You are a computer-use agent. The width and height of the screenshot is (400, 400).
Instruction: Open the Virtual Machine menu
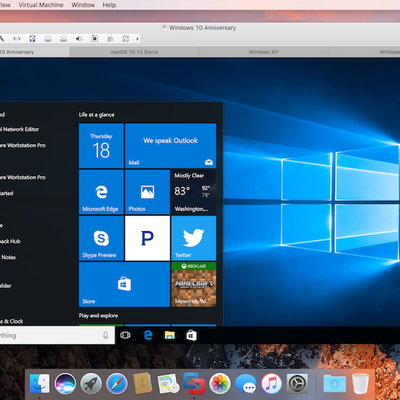(41, 5)
